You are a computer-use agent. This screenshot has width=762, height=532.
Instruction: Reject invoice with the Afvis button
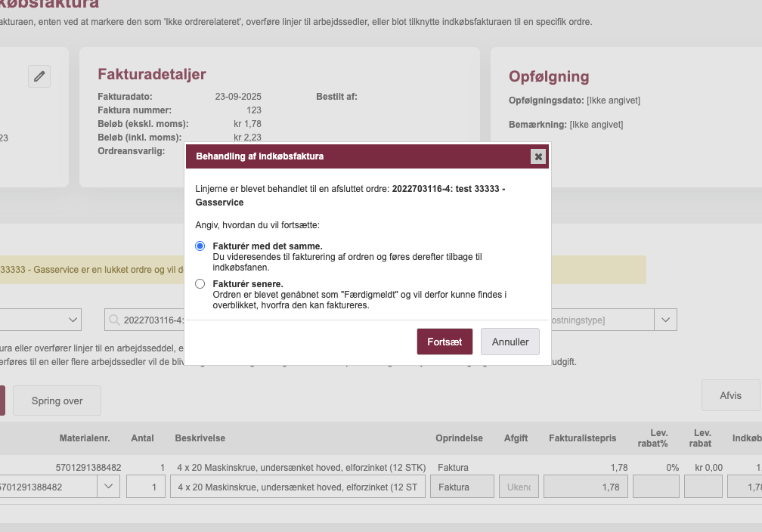(729, 395)
